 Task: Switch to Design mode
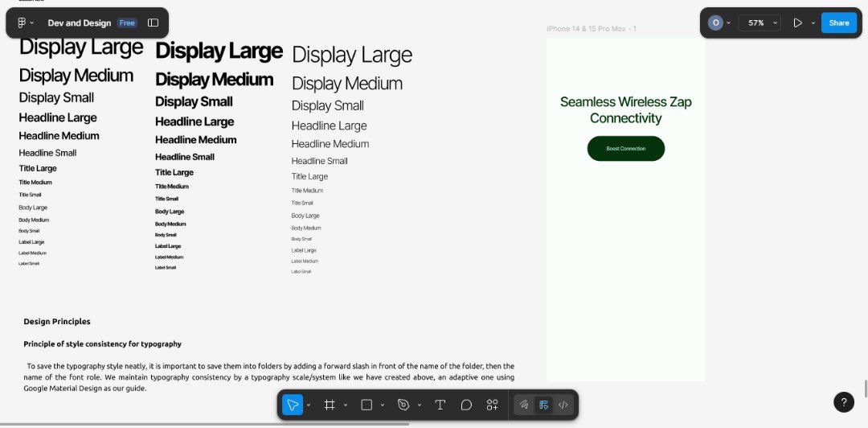(x=543, y=405)
